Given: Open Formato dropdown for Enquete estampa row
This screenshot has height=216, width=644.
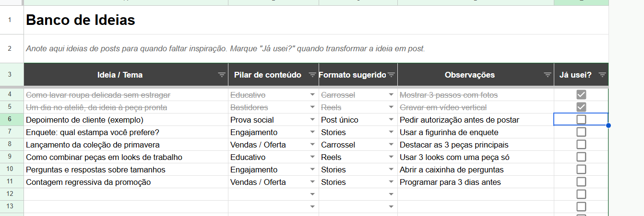Looking at the screenshot, I should (x=391, y=132).
